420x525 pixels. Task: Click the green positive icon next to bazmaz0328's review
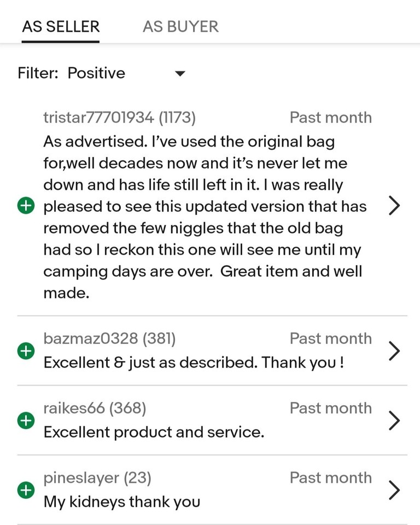click(26, 351)
